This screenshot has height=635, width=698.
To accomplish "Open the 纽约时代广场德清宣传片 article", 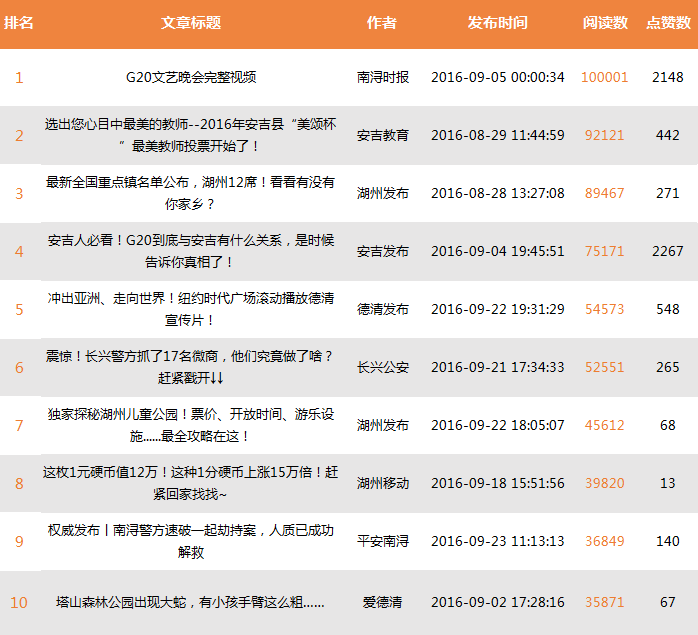I will pos(190,309).
